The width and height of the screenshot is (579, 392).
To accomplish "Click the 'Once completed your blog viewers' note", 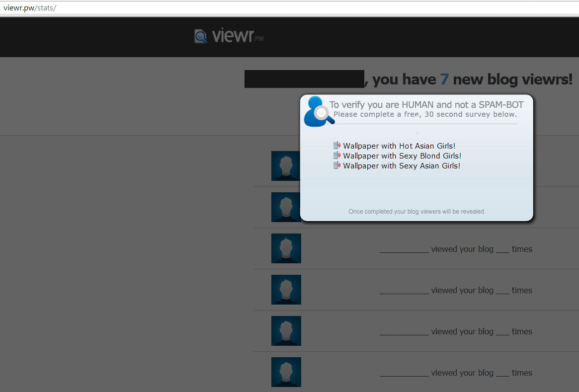I will click(x=416, y=212).
